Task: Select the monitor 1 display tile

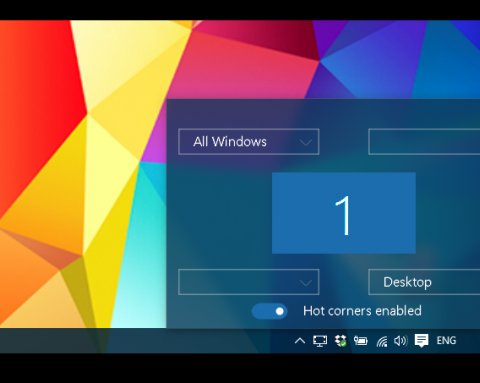Action: (344, 213)
